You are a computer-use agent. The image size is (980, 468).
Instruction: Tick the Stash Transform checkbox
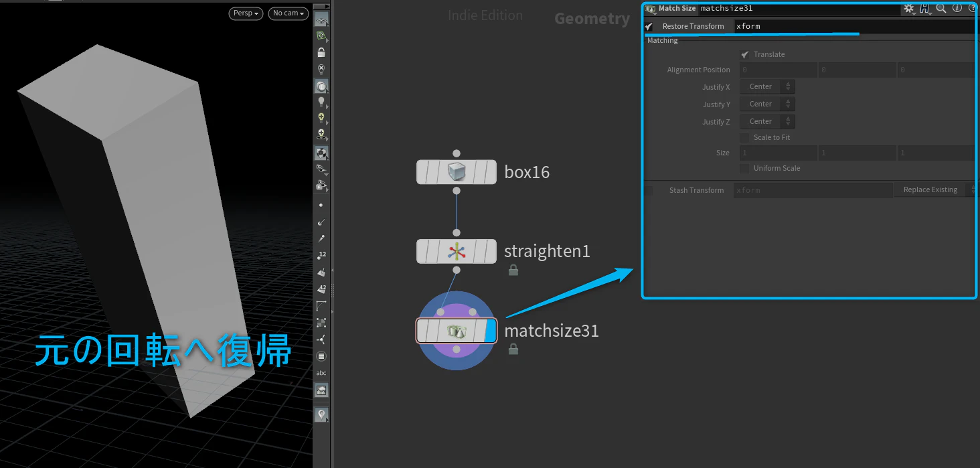point(649,190)
